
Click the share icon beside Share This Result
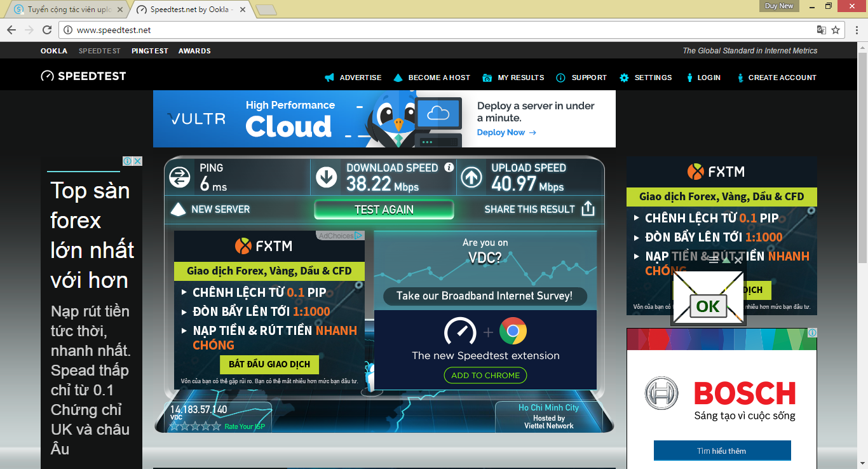588,208
